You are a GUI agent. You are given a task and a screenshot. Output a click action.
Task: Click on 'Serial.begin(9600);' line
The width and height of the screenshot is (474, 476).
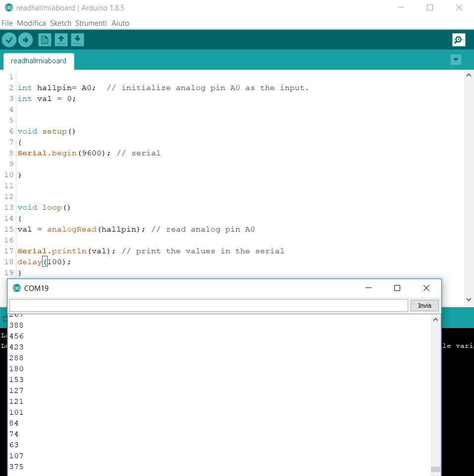64,153
